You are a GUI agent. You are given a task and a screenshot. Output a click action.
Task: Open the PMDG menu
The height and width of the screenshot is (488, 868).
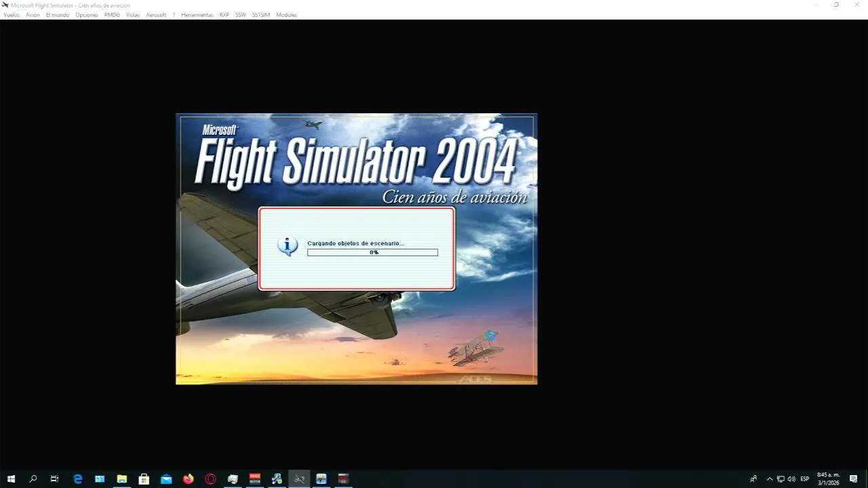coord(112,15)
